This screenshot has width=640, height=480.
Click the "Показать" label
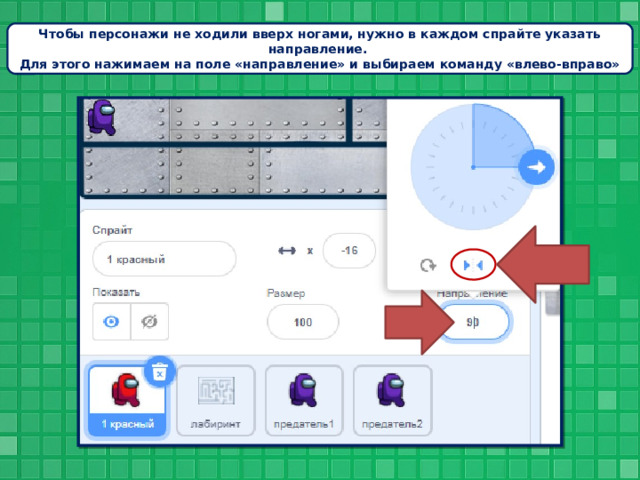116,293
